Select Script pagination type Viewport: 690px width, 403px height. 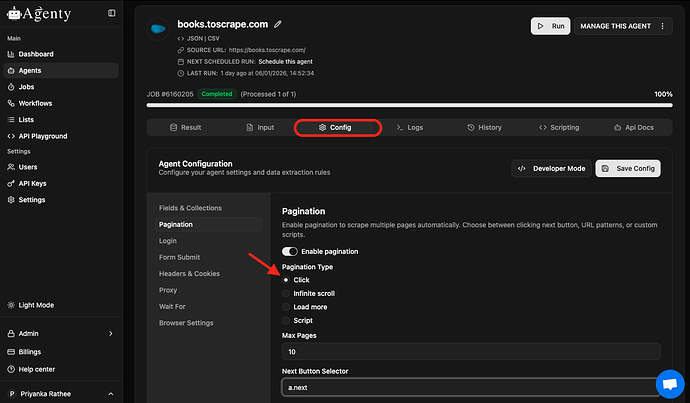pos(286,320)
